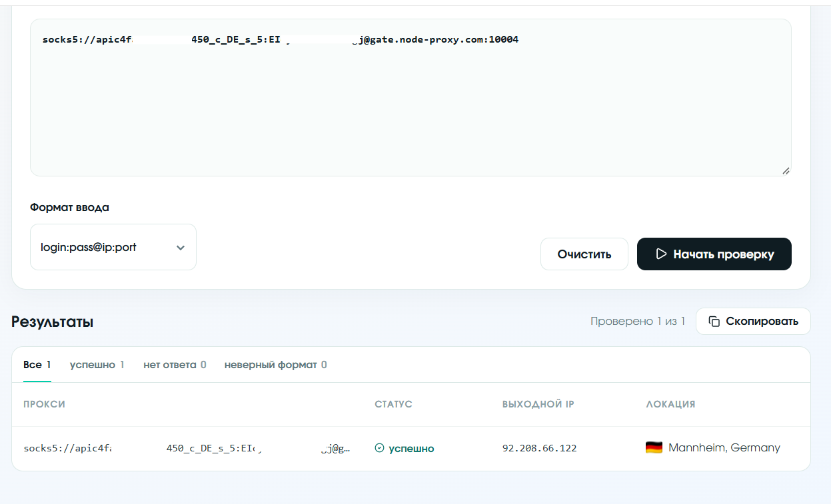Open the неверный формат tab

click(276, 365)
